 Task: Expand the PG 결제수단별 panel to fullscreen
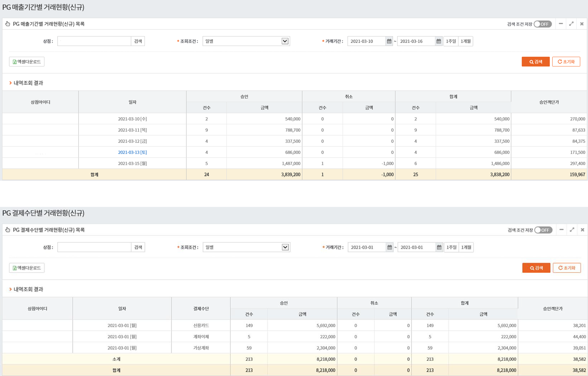pyautogui.click(x=572, y=230)
